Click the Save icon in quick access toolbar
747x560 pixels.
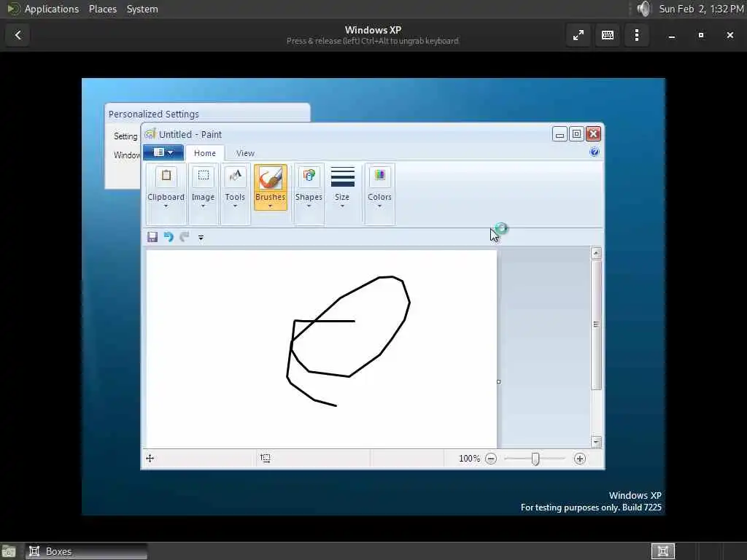coord(152,237)
